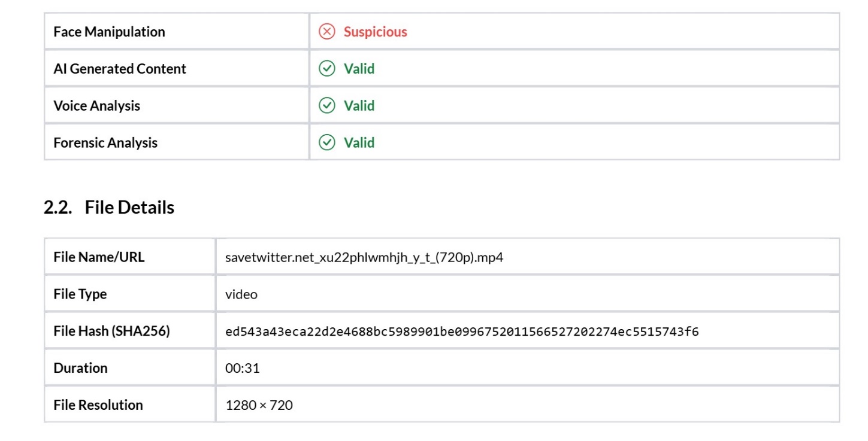Viewport: 868px width, 441px height.
Task: Click the File Type field label
Action: [x=80, y=294]
